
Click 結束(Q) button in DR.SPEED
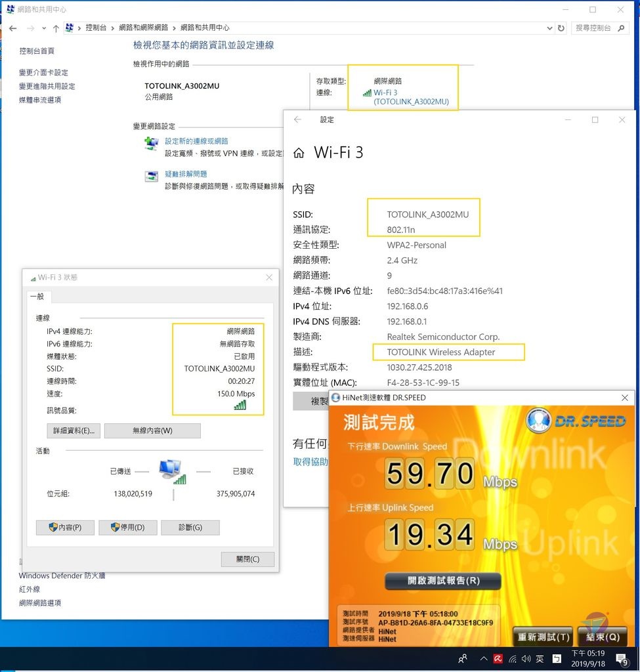tap(603, 637)
